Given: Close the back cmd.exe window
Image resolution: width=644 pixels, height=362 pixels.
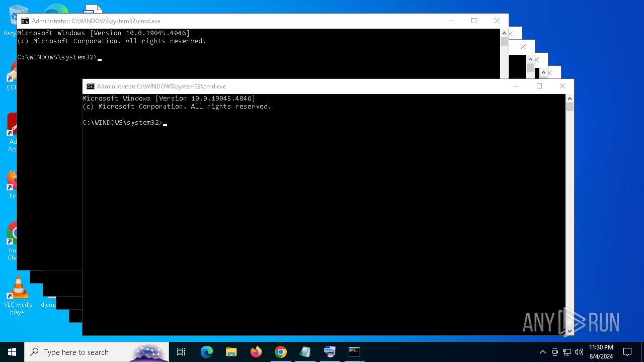Looking at the screenshot, I should click(497, 21).
